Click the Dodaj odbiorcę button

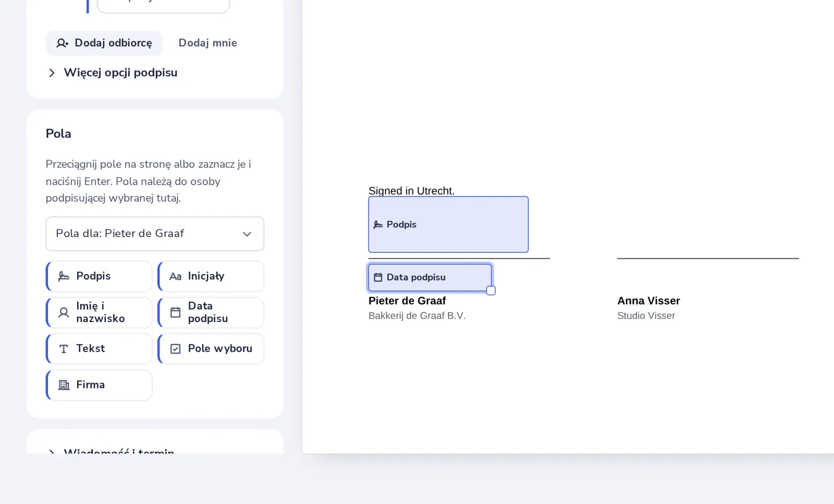104,43
